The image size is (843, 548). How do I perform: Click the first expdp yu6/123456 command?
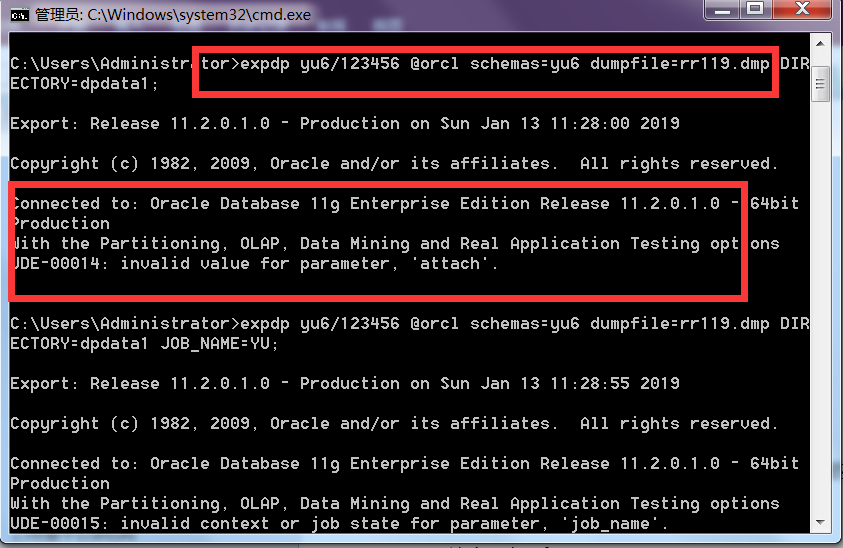click(505, 64)
